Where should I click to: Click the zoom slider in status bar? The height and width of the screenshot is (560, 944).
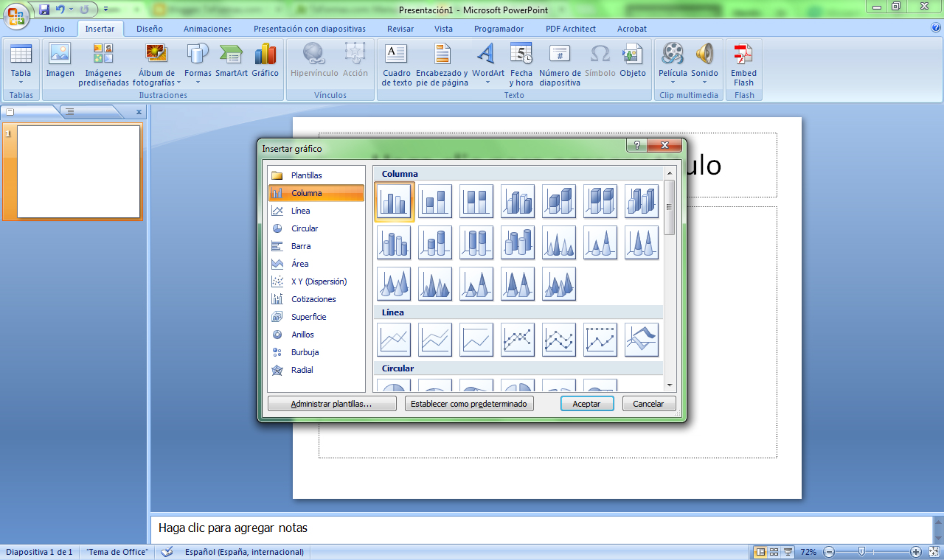coord(861,552)
